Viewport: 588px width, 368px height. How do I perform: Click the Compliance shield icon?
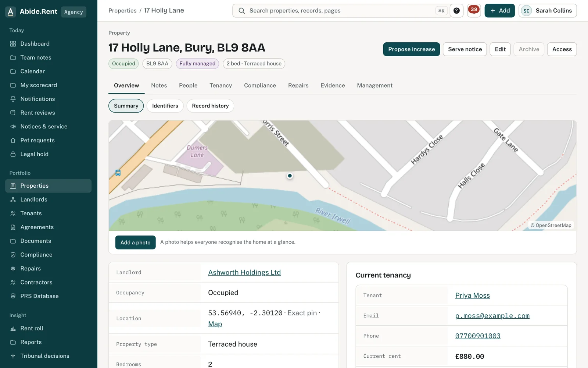coord(13,255)
